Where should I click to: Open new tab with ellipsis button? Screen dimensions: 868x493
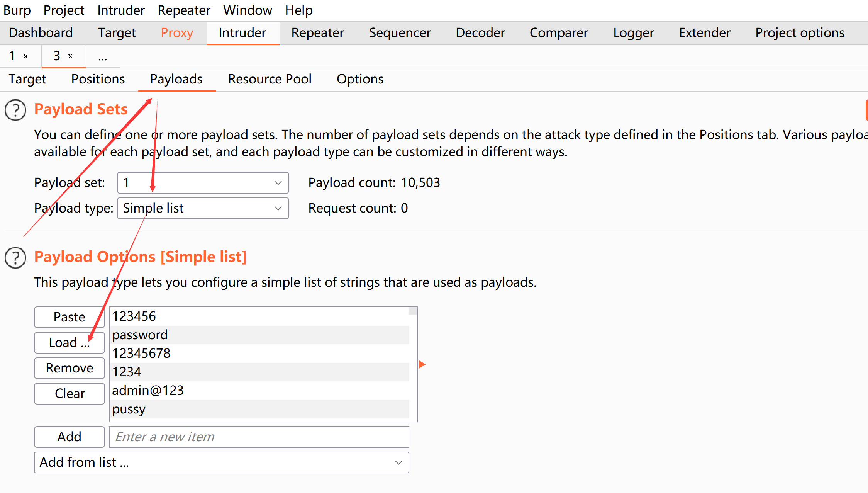(x=102, y=57)
